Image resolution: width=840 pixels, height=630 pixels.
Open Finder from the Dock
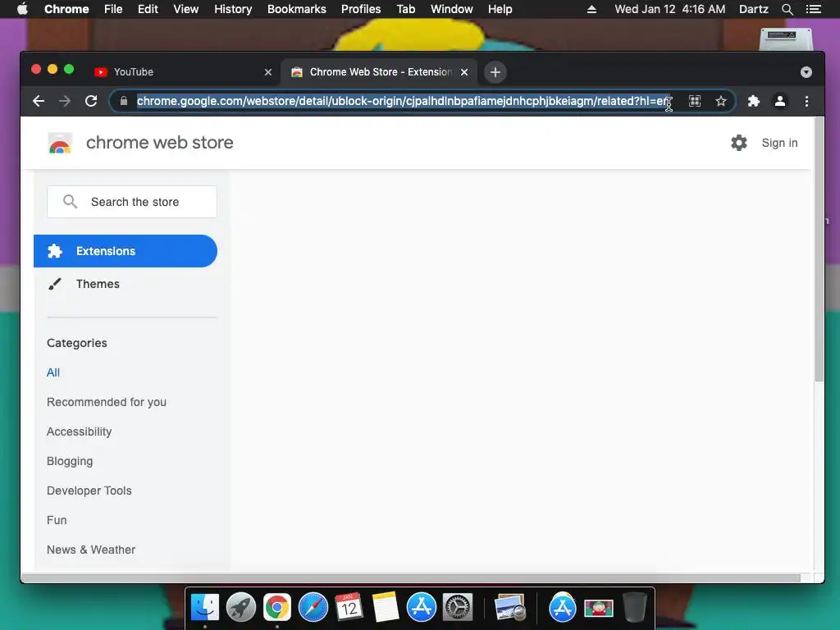205,608
